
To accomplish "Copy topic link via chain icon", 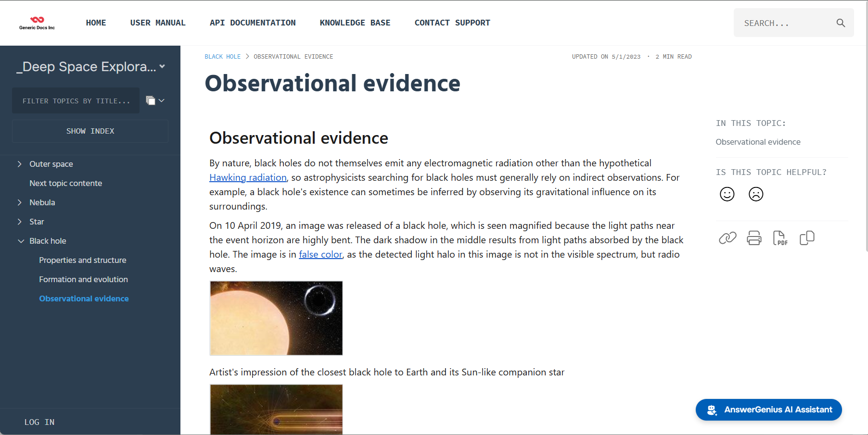I will [728, 238].
